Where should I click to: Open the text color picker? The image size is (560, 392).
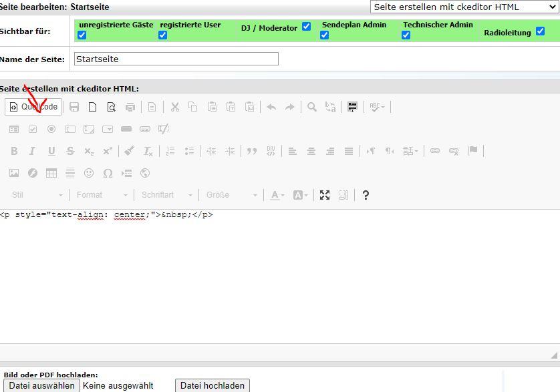[x=277, y=195]
